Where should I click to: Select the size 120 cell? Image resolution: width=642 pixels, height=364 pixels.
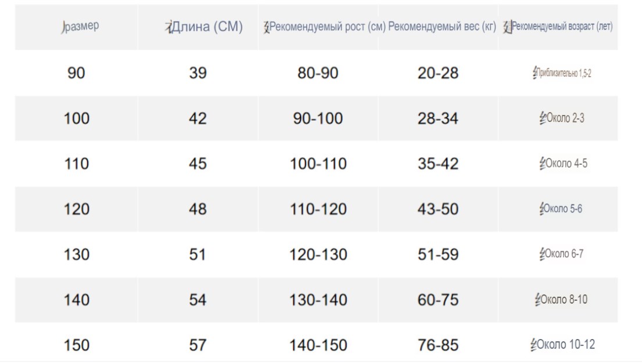[77, 210]
